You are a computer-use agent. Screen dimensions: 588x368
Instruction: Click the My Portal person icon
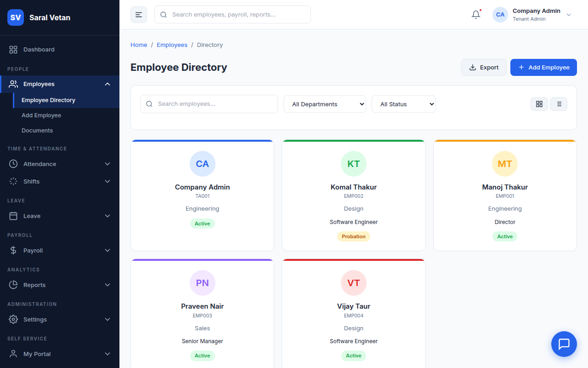point(13,354)
